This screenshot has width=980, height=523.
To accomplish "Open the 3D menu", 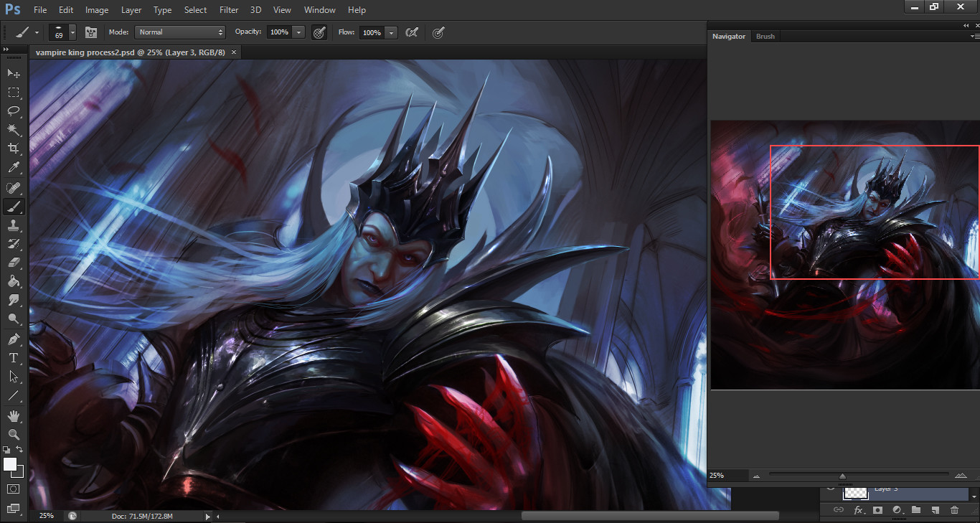I will 255,10.
